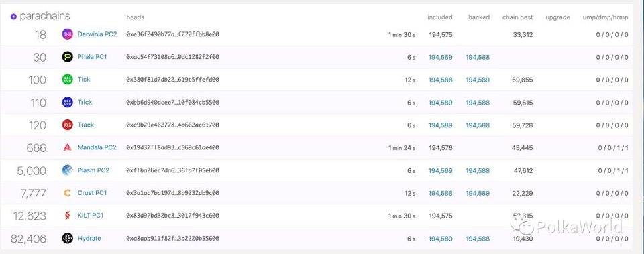Click the Crust PC1 orange icon
The height and width of the screenshot is (254, 644).
click(67, 193)
